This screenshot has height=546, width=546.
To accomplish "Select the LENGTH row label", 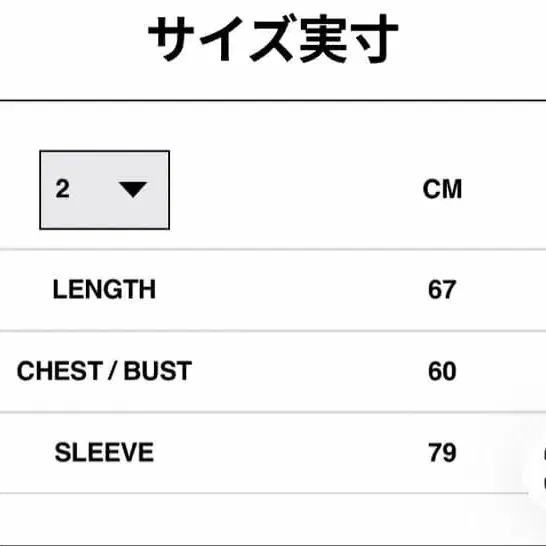I will (104, 289).
